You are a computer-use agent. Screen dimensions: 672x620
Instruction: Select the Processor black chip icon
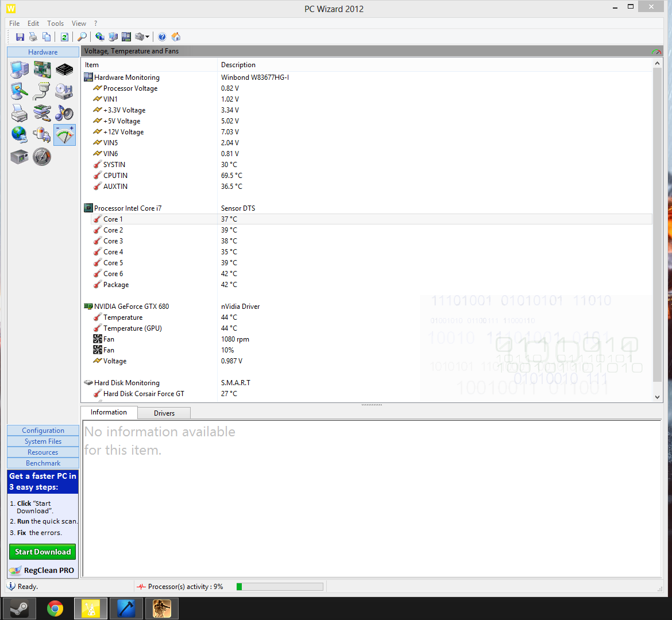click(64, 69)
